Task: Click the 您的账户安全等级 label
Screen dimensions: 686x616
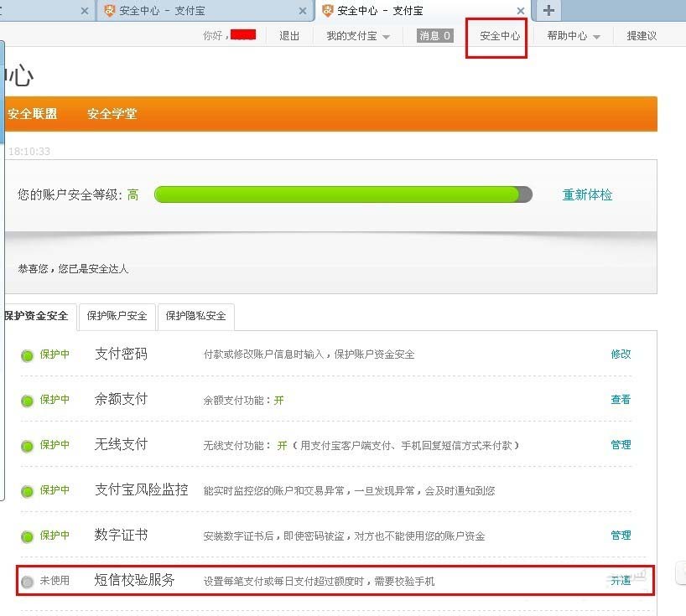Action: pos(70,194)
